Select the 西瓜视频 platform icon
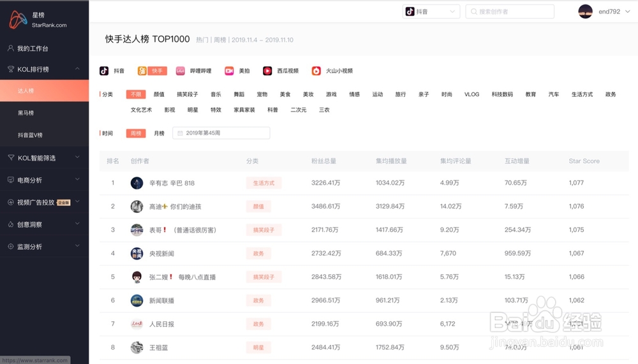 (x=267, y=71)
